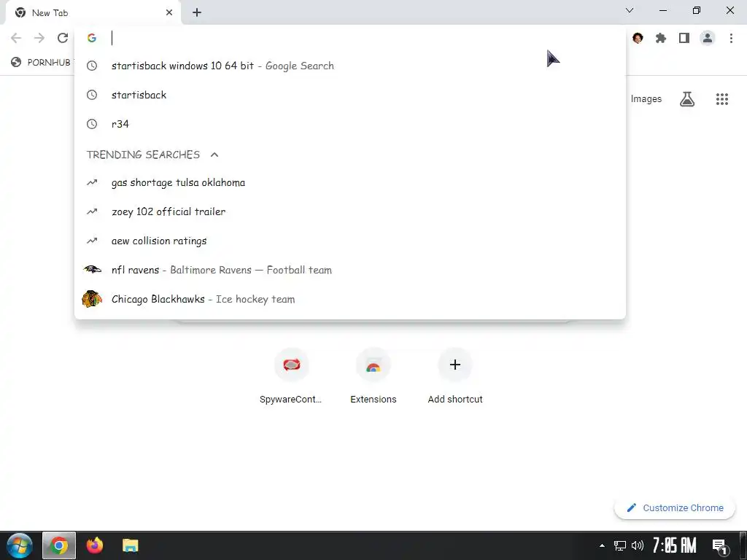Screen dimensions: 747x560
Task: Open the Chrome three-dot menu
Action: pos(731,38)
